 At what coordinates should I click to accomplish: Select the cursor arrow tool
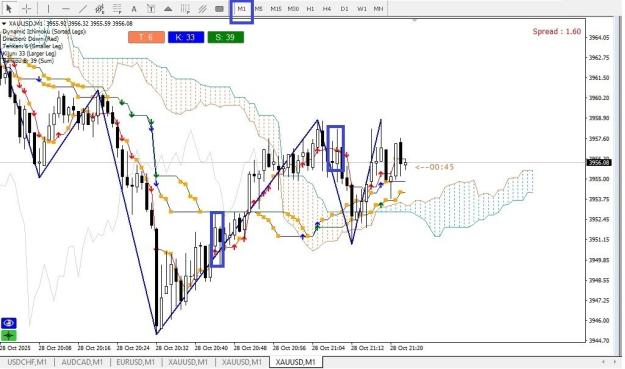coord(9,8)
